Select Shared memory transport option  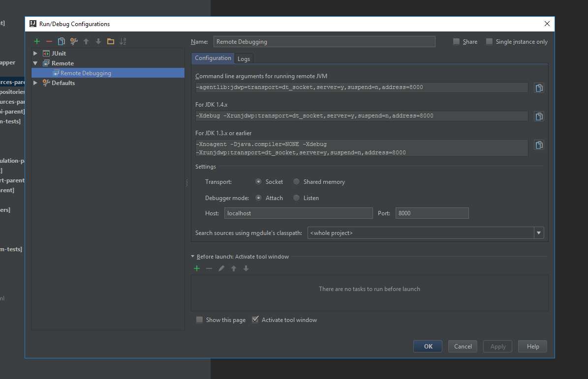296,182
